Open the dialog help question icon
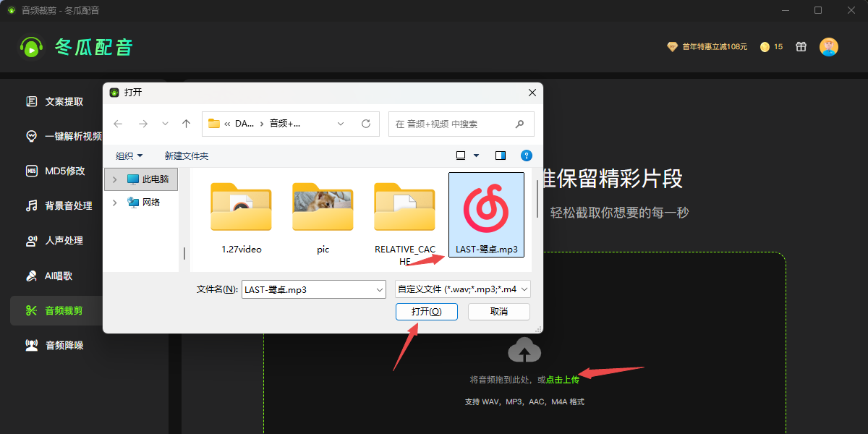 point(527,156)
